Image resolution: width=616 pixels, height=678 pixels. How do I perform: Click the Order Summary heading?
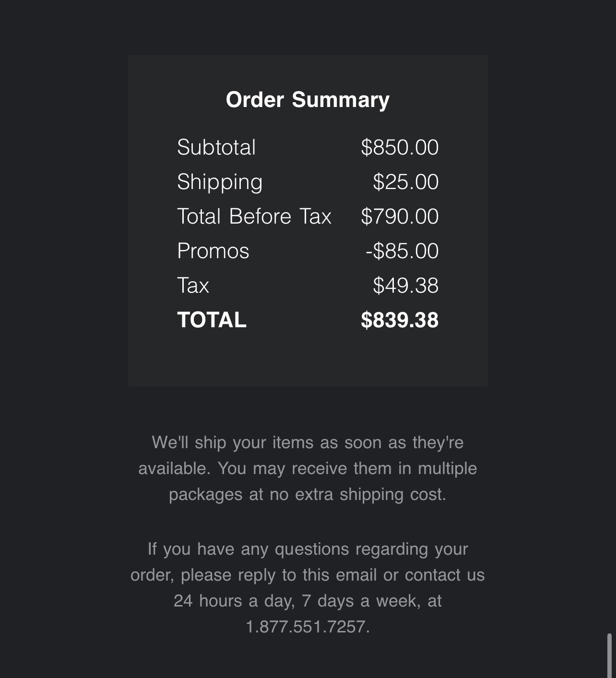308,100
